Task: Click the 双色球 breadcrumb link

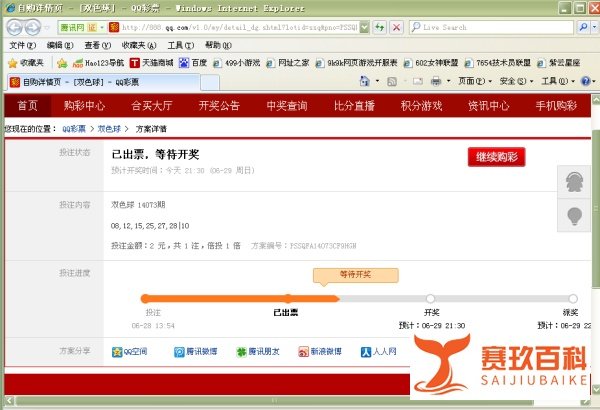Action: click(109, 129)
